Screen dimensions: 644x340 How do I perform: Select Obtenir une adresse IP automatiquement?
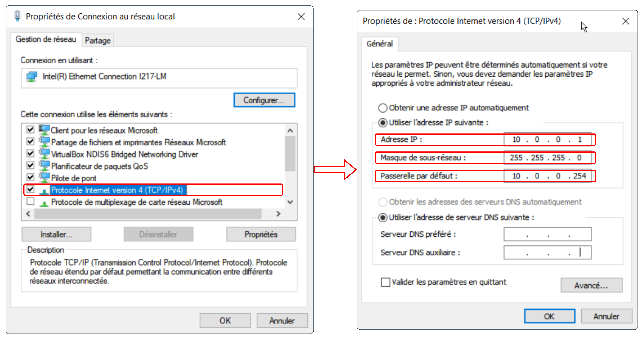[x=383, y=108]
